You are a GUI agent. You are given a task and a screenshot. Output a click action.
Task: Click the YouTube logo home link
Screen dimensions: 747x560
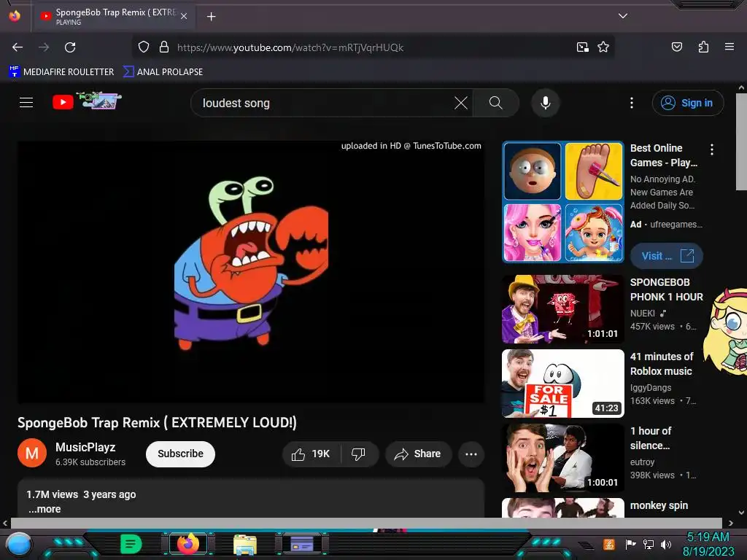(86, 101)
